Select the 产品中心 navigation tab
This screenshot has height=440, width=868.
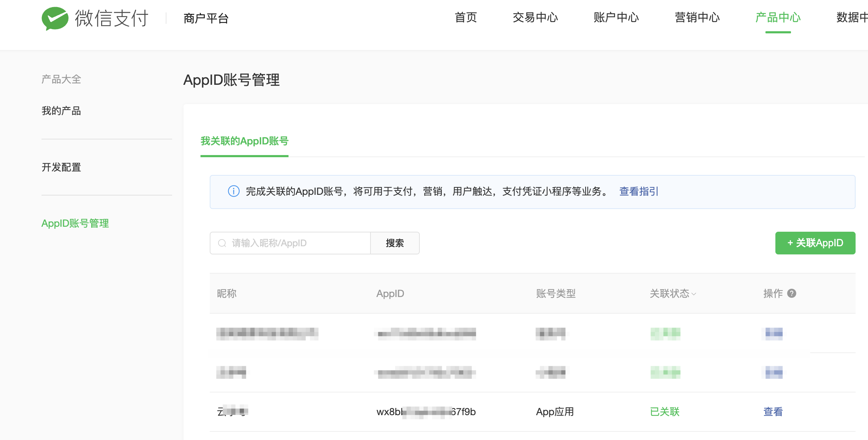tap(778, 17)
